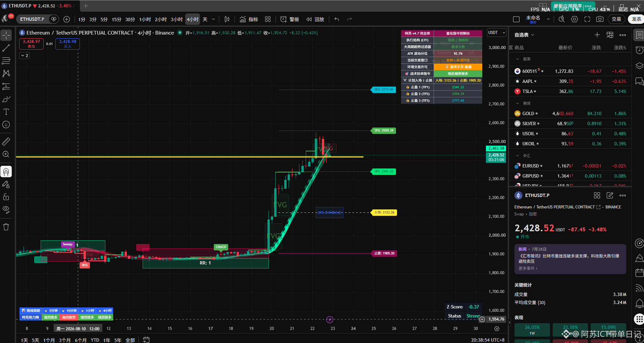This screenshot has width=644, height=343.
Task: Open the 更多事件 more events link
Action: tap(528, 268)
